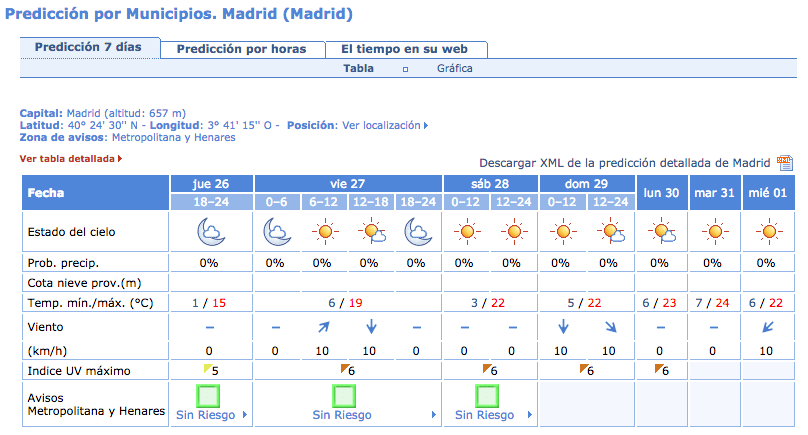The image size is (808, 435).
Task: Expand Sin Riesgo arrow for vie 27
Action: click(434, 414)
